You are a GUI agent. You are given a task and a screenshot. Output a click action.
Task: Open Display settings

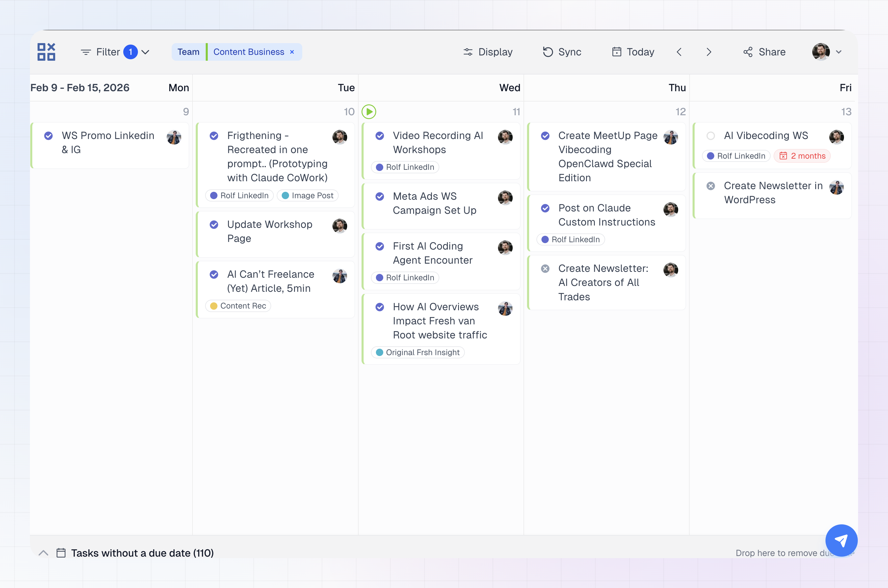pyautogui.click(x=488, y=52)
